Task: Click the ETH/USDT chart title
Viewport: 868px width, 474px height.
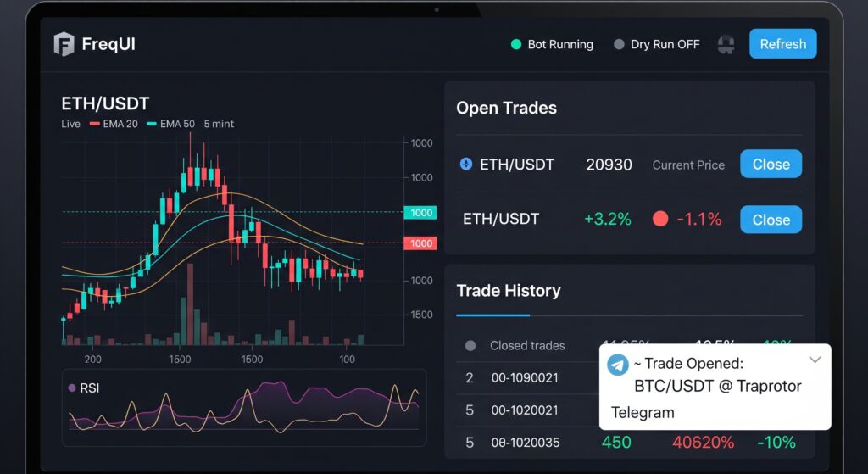Action: point(105,103)
